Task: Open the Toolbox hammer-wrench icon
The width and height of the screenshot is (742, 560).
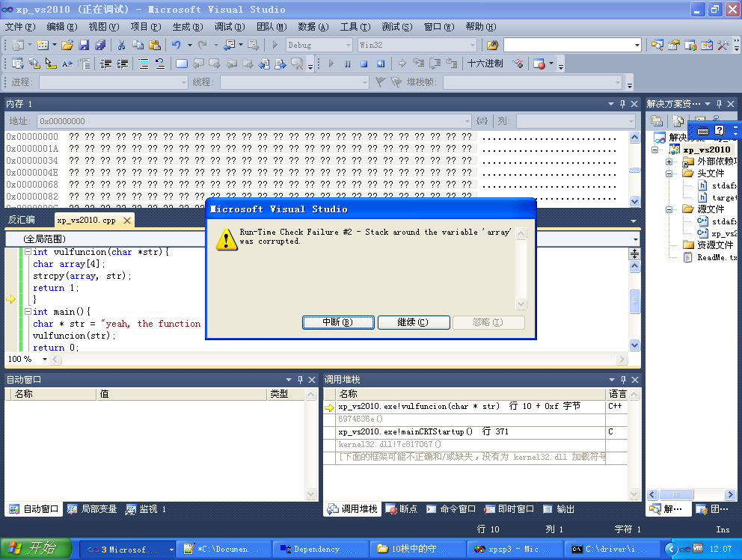Action: pyautogui.click(x=723, y=45)
